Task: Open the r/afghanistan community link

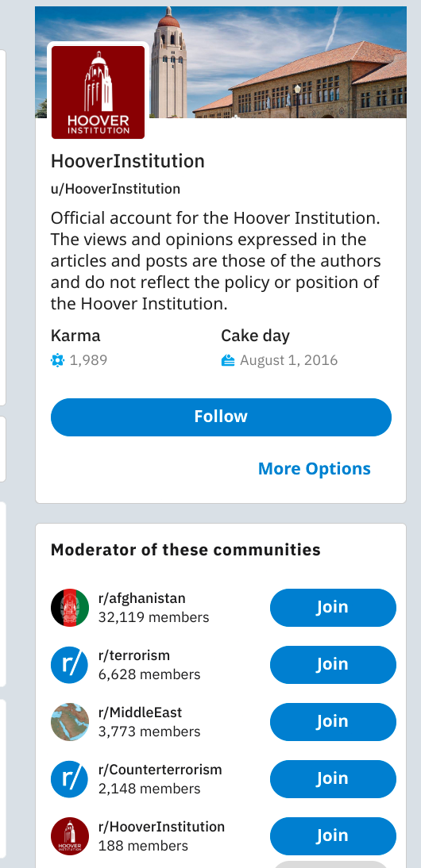Action: 142,598
